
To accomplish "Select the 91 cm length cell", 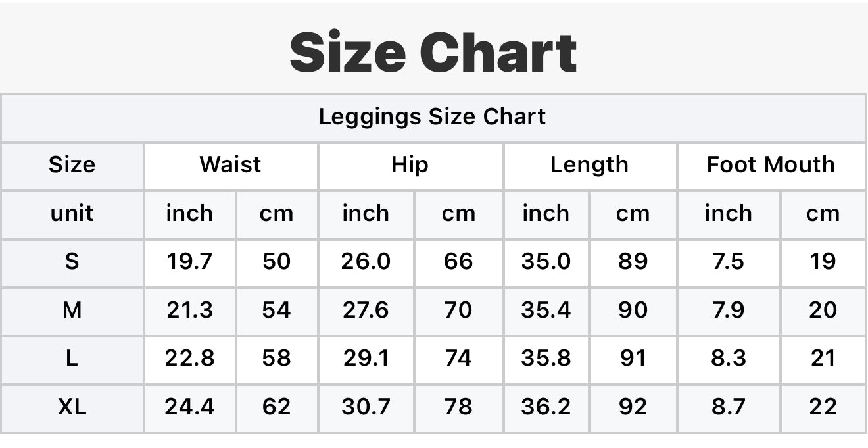I will point(633,359).
